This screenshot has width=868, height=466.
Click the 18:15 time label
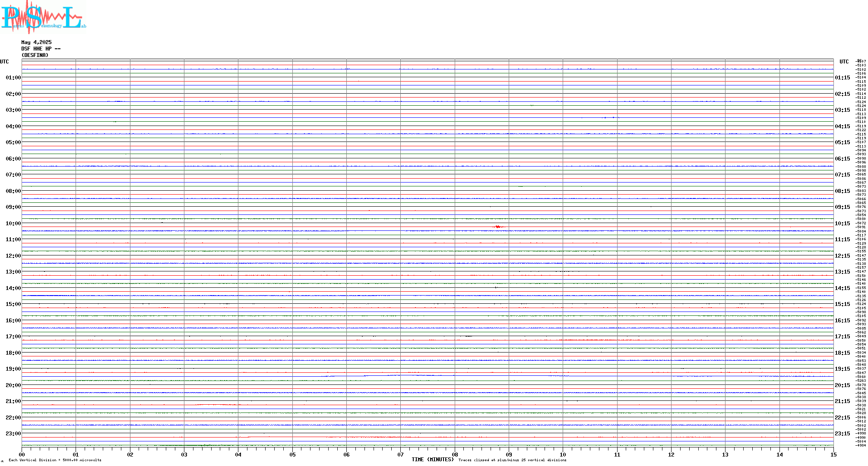point(843,353)
